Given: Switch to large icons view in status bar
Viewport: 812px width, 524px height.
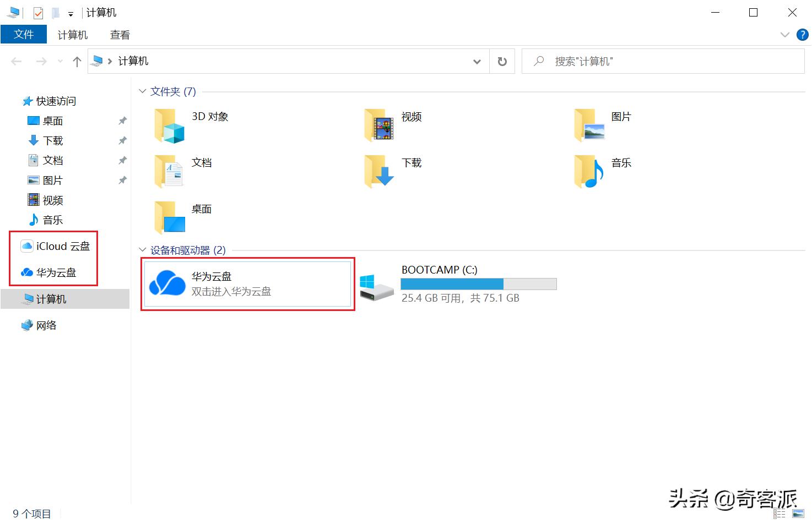Looking at the screenshot, I should (x=798, y=514).
